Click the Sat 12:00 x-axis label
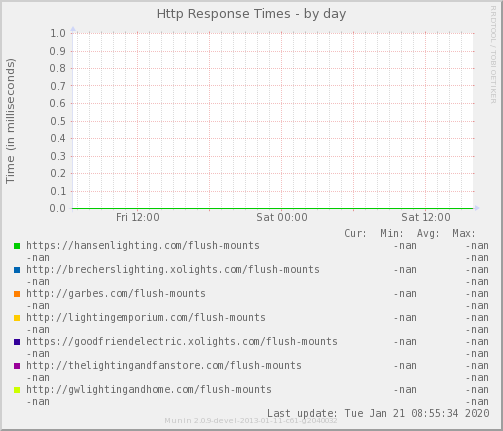The height and width of the screenshot is (431, 503). [426, 217]
